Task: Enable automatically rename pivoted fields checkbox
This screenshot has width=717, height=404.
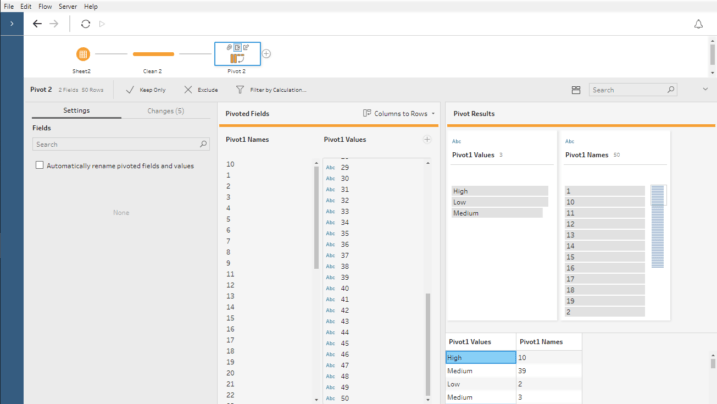Action: coord(39,165)
